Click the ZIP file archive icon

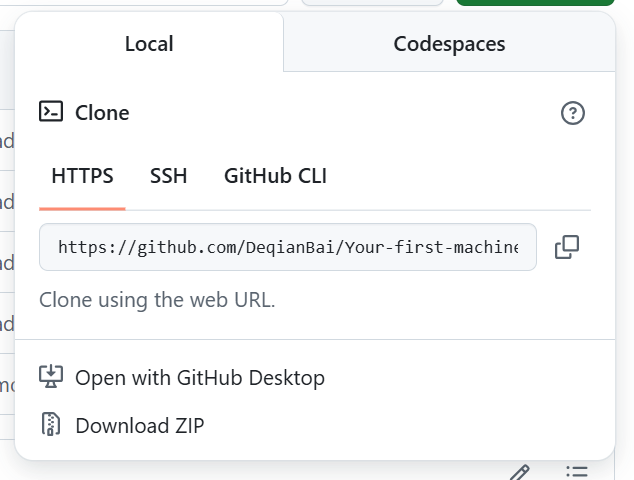click(x=51, y=424)
